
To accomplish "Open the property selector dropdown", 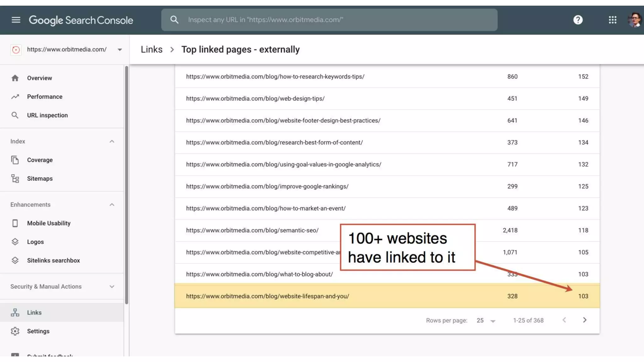I will (x=119, y=50).
